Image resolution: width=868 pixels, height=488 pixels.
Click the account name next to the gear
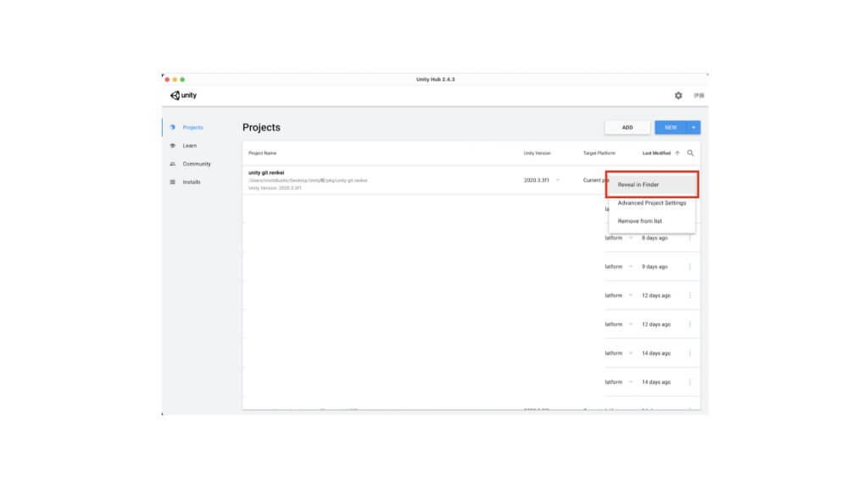coord(698,96)
